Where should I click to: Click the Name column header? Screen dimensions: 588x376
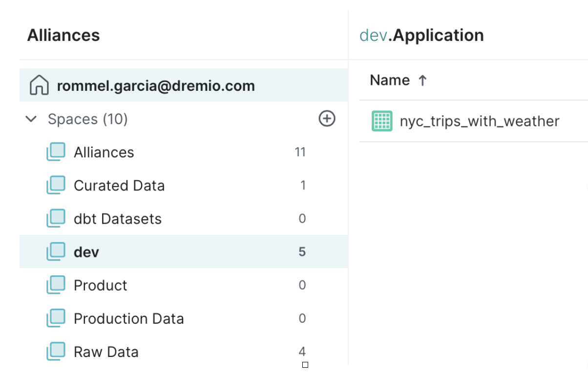[x=390, y=80]
